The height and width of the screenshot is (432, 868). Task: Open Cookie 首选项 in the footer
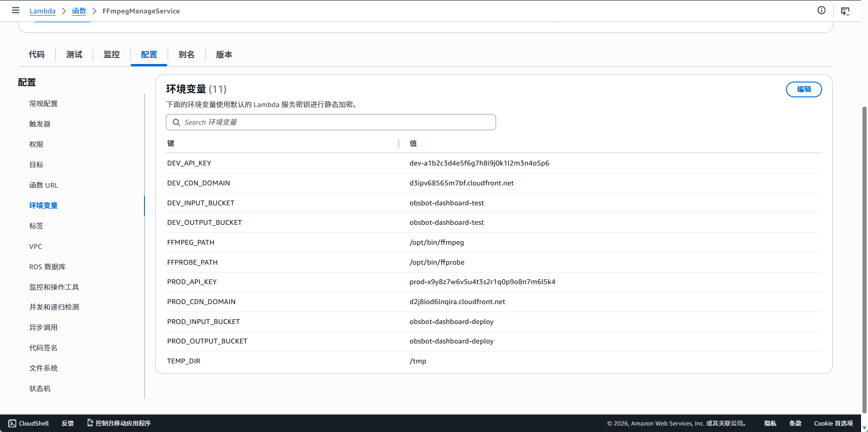pyautogui.click(x=833, y=423)
